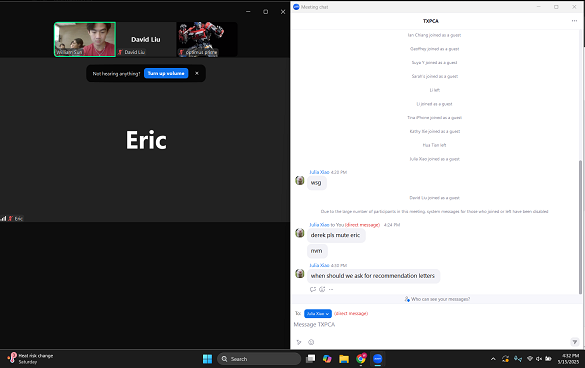585x368 pixels.
Task: Open the emoji picker in chat
Action: tap(311, 342)
